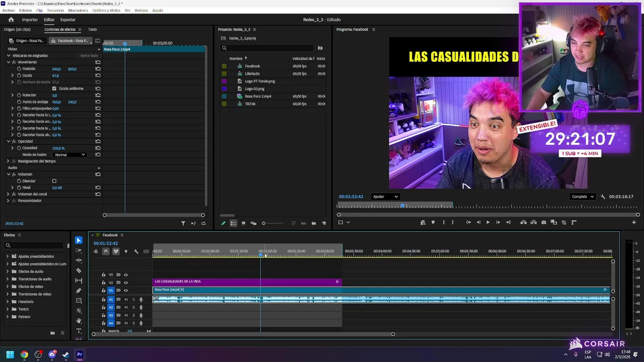Viewport: 644px width, 362px height.
Task: Click the Lift button in Program monitor
Action: click(x=523, y=222)
